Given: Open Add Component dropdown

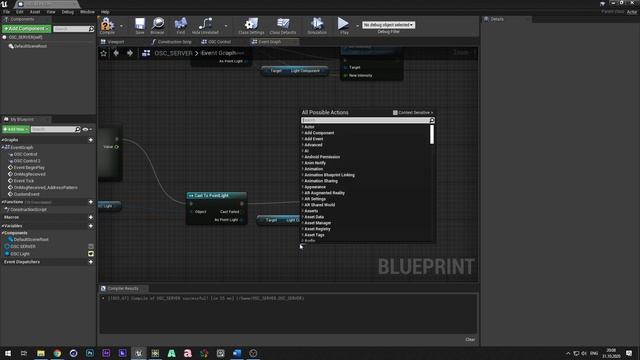Looking at the screenshot, I should coord(27,29).
